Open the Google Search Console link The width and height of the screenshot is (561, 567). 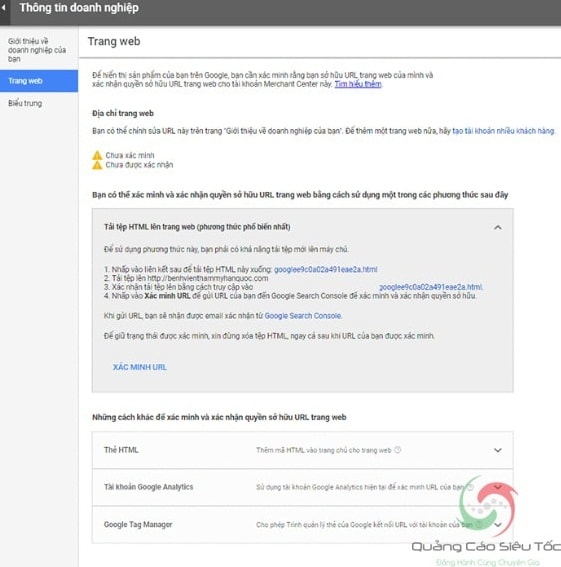coord(303,316)
